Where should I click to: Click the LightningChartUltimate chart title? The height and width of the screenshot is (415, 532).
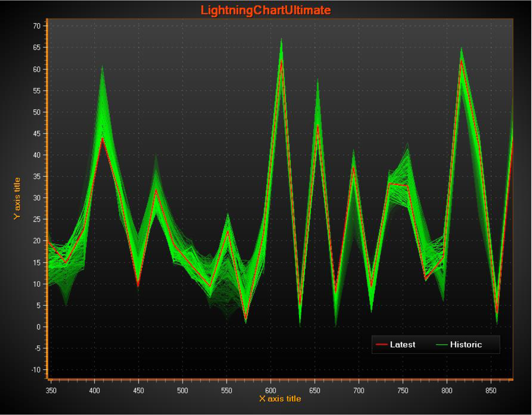265,10
